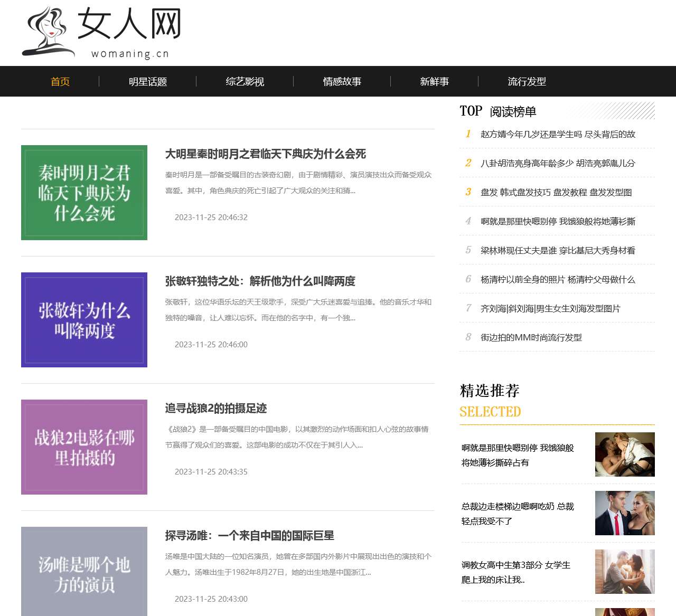Open ranking link 杨清柠以前全身的照片
Screen dimensions: 676x616
point(558,279)
